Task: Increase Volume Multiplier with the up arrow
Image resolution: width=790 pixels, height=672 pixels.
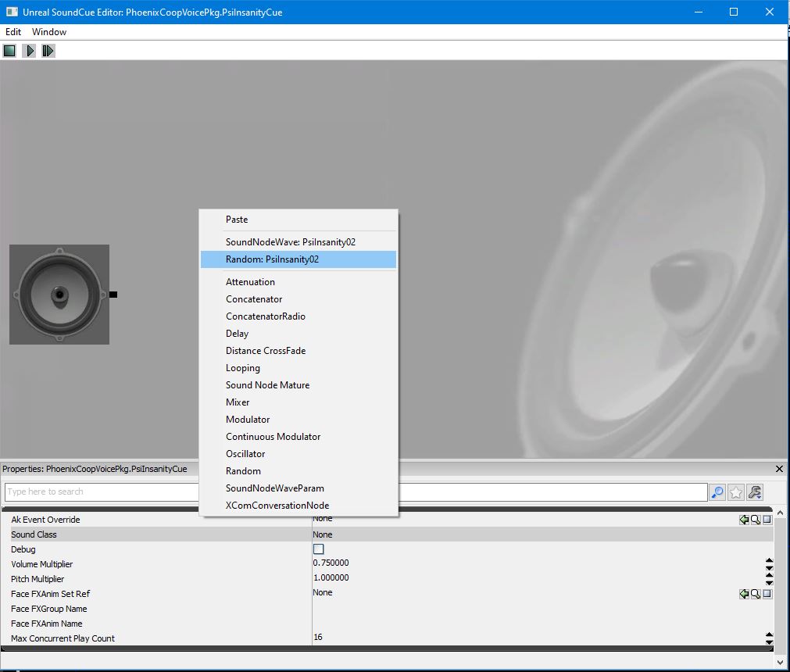Action: pos(769,560)
